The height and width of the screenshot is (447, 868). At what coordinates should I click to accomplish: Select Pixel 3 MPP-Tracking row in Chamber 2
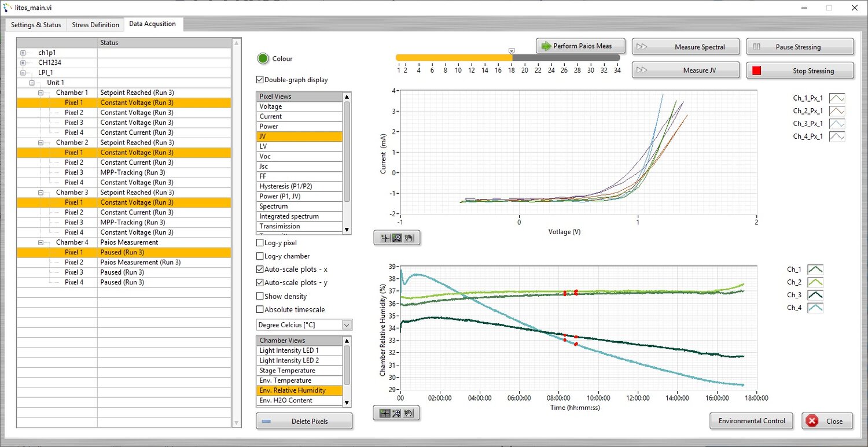pyautogui.click(x=124, y=172)
